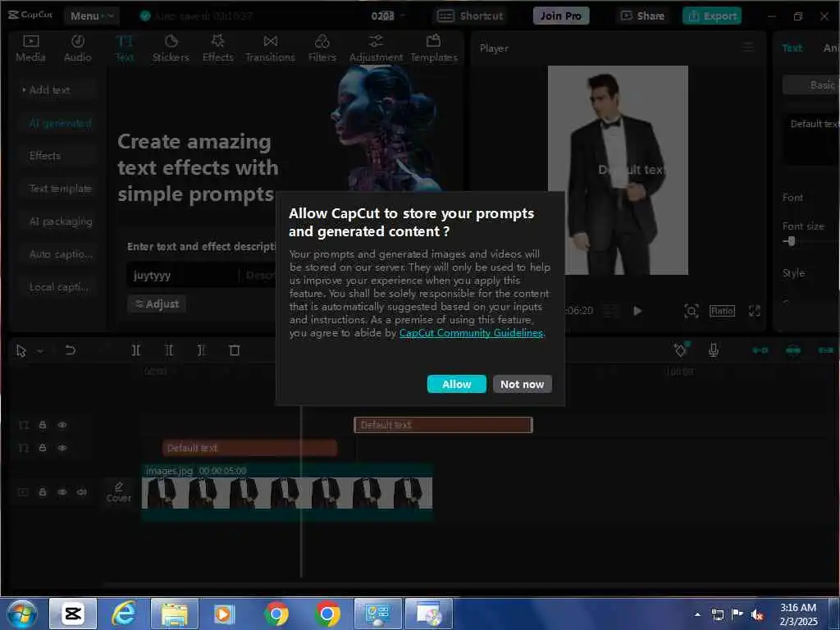Click the Join Pro button

tap(561, 16)
